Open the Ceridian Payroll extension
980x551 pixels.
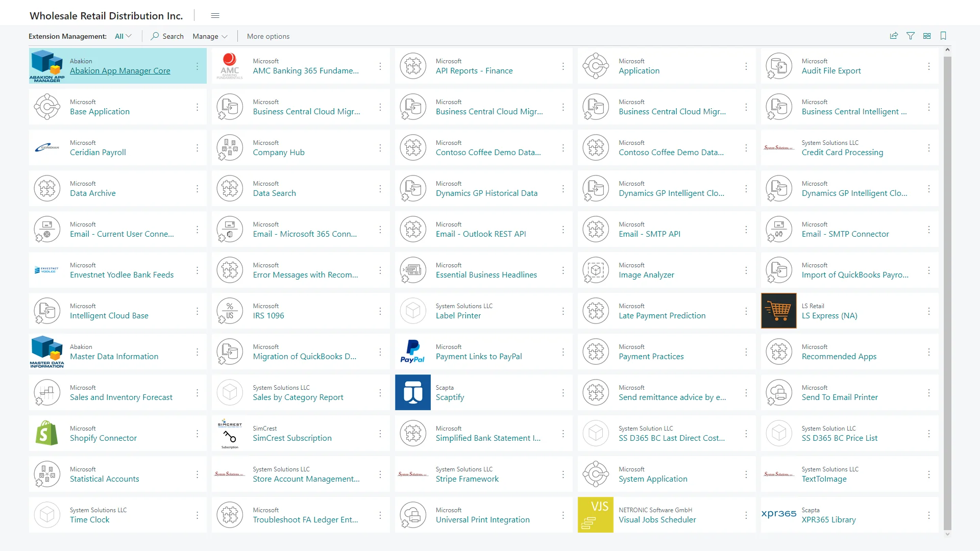tap(97, 153)
